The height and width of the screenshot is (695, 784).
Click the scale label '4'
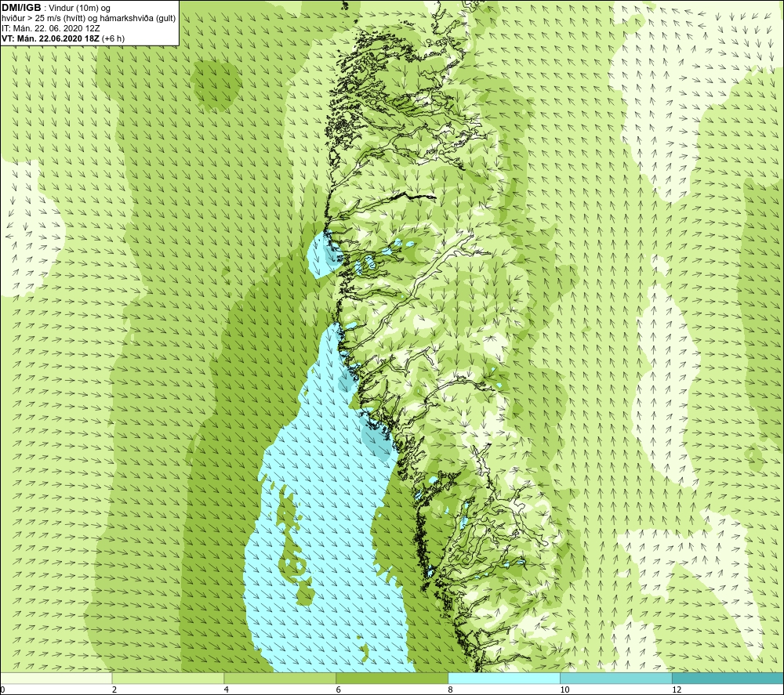227,690
